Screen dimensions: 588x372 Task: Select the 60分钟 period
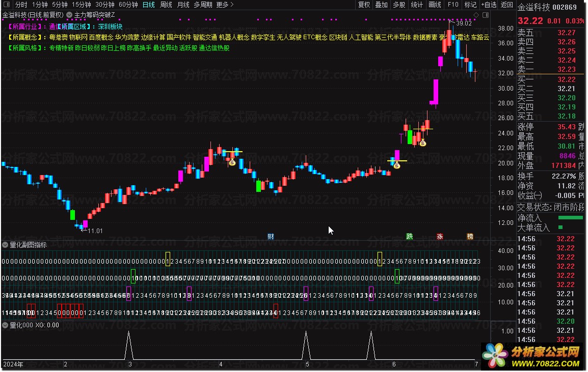[128, 5]
